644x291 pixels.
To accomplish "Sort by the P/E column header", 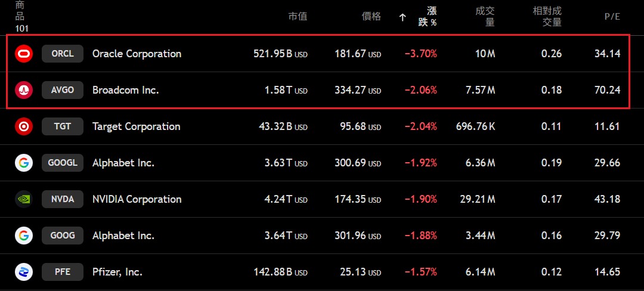I will tap(612, 17).
